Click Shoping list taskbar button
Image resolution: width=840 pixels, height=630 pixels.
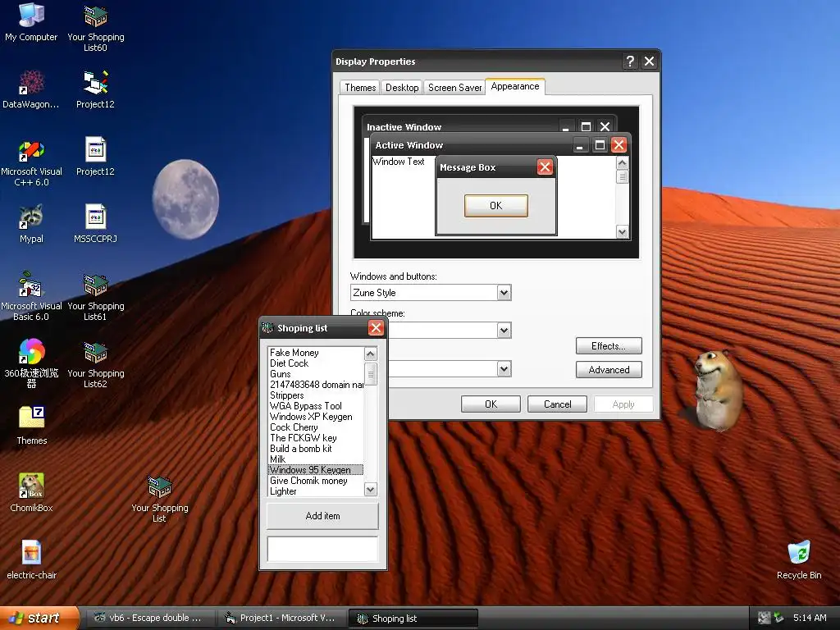(413, 619)
